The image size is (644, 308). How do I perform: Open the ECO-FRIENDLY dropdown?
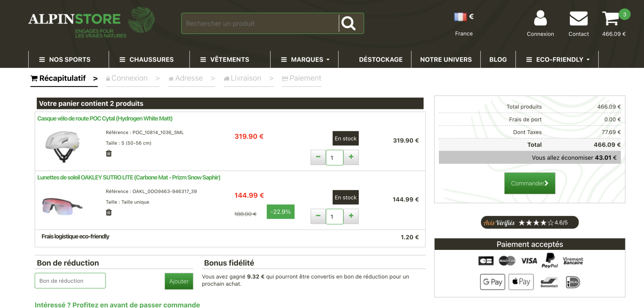[x=558, y=59]
